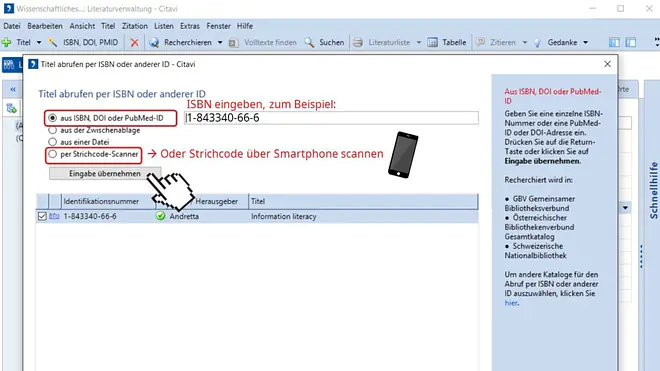
Task: Open the Ansicht menu
Action: (82, 26)
